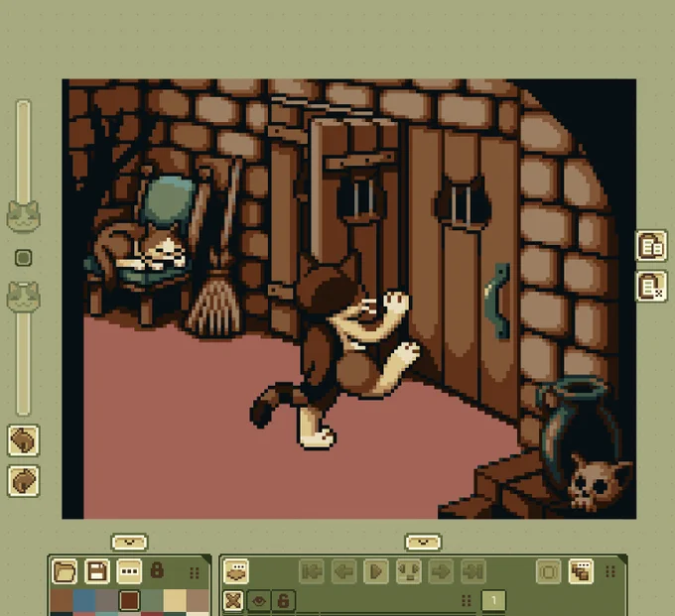Viewport: 675px width, 616px height.
Task: Select frame 1 in the timeline
Action: (493, 600)
